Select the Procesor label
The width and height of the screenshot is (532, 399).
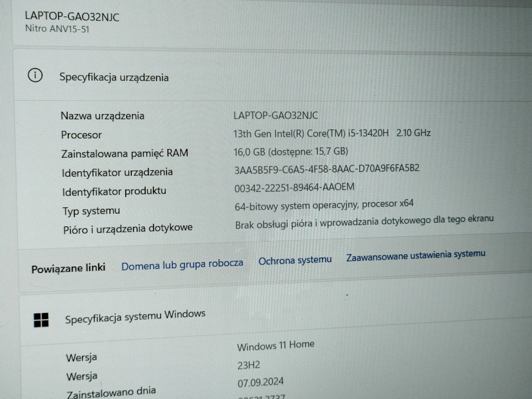81,135
